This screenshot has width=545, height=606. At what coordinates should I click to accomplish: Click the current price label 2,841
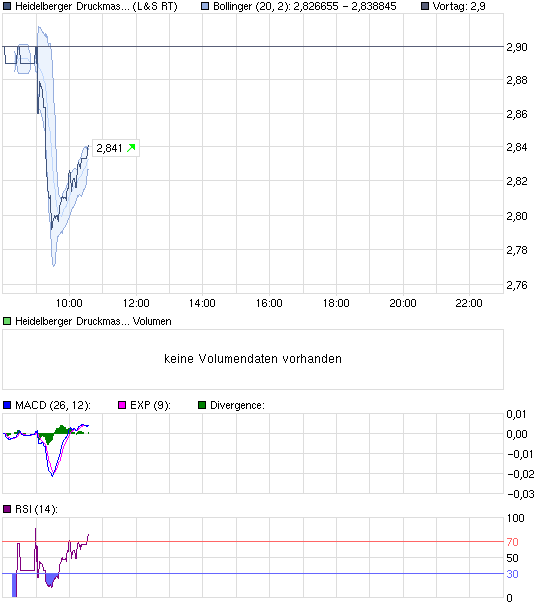(x=109, y=148)
